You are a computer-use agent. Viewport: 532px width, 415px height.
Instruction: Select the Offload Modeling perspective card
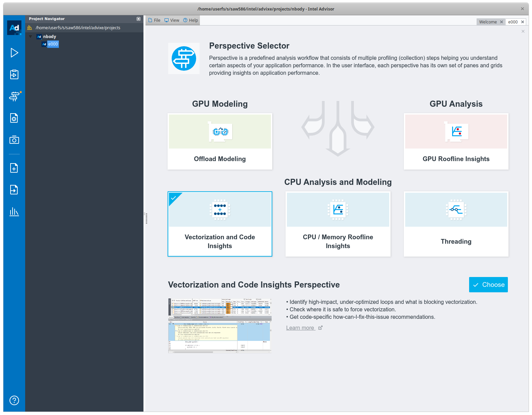(x=220, y=141)
